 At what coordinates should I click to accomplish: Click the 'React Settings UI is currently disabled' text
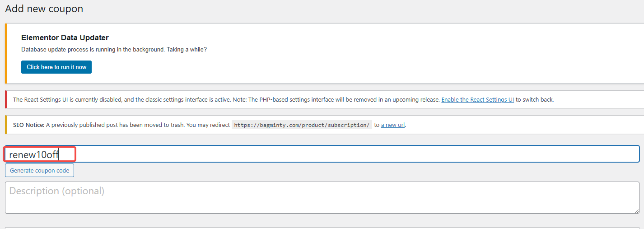68,100
